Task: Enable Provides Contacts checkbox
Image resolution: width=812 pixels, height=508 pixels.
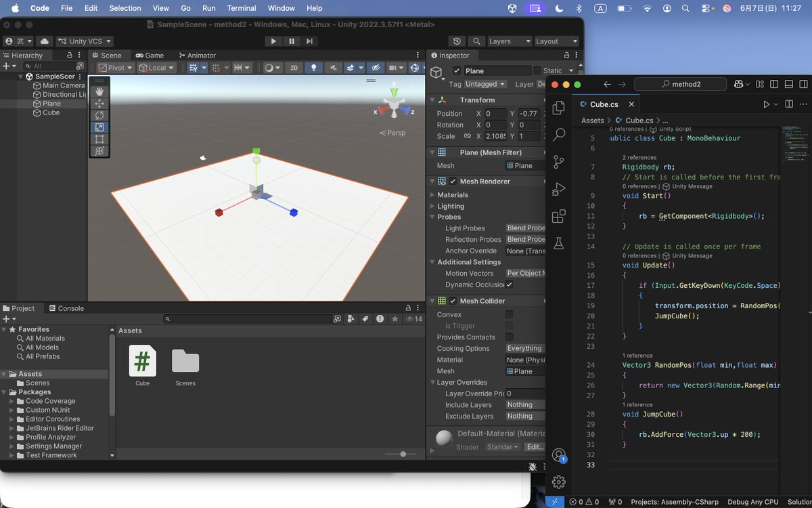Action: click(x=509, y=337)
